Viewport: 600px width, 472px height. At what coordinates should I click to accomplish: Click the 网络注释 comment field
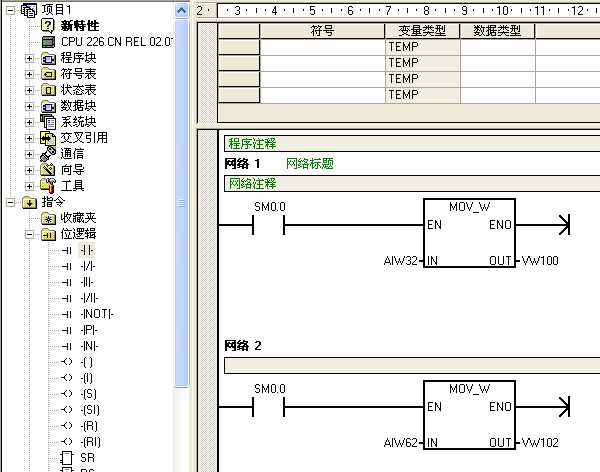pyautogui.click(x=412, y=184)
